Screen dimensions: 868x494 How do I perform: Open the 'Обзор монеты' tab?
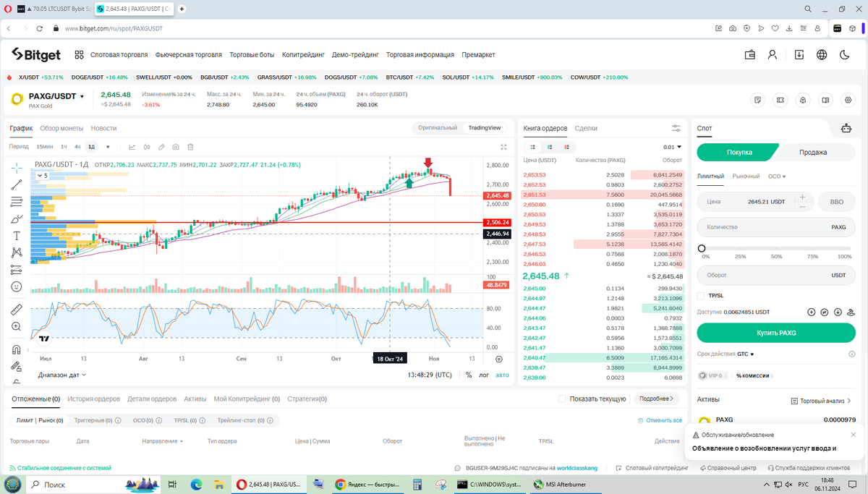click(x=61, y=128)
